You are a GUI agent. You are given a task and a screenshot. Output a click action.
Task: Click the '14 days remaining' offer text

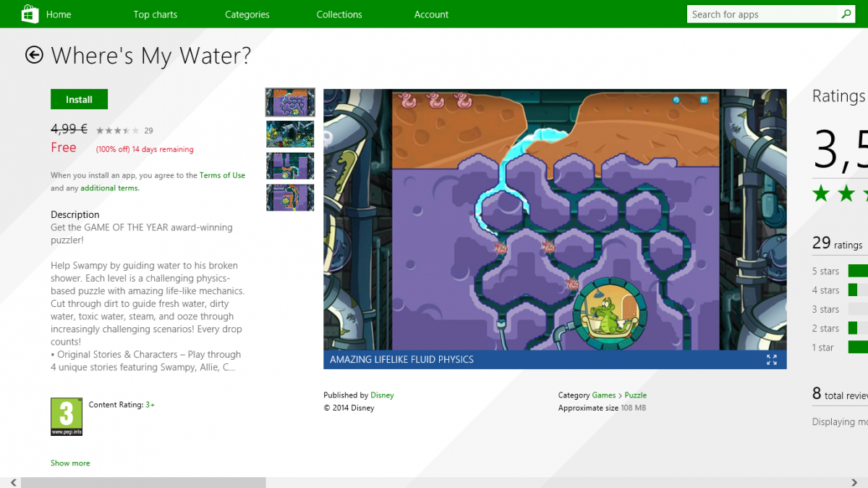tap(163, 150)
